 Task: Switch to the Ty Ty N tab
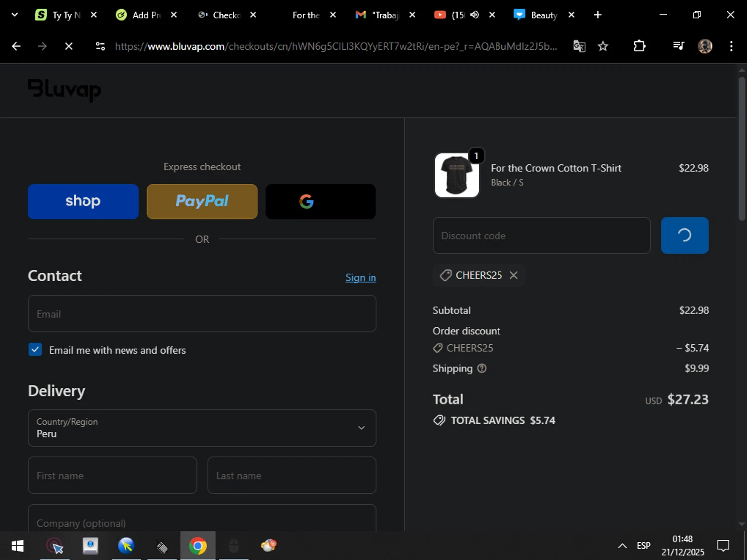pos(58,15)
